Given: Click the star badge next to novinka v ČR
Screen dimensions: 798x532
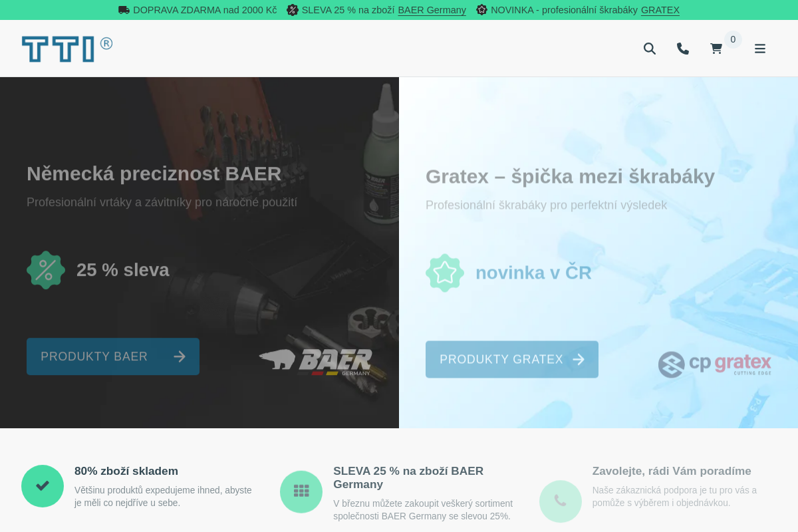Looking at the screenshot, I should coord(444,273).
